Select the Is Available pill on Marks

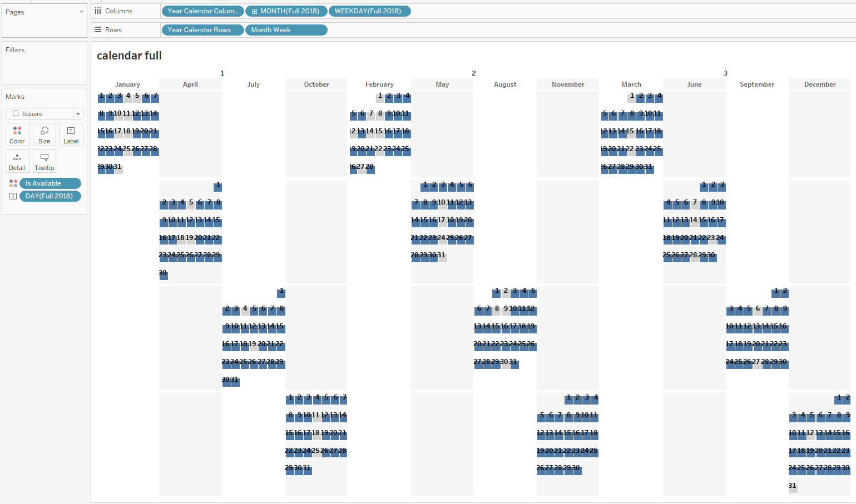point(51,183)
